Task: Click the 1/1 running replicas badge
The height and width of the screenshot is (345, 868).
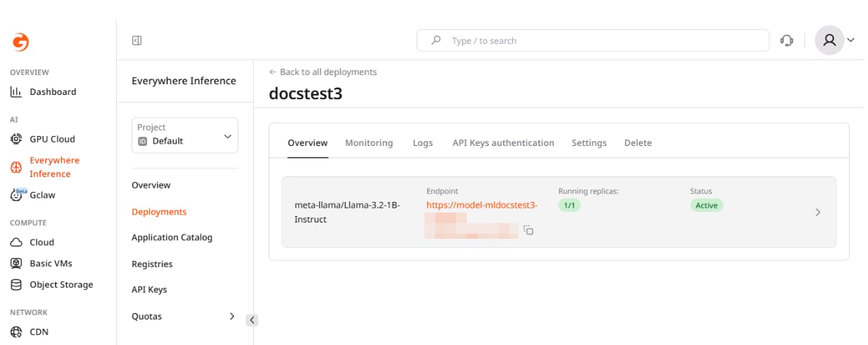Action: point(569,205)
